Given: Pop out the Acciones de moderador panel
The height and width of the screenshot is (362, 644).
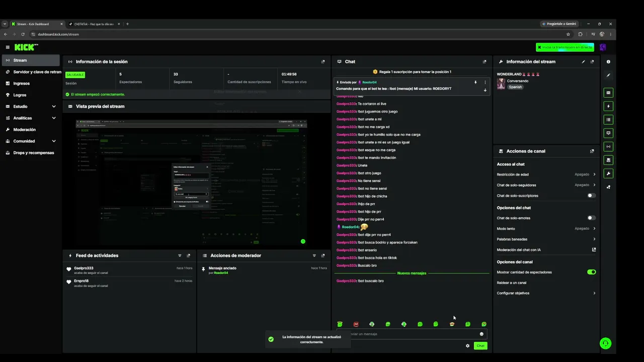Looking at the screenshot, I should 323,255.
